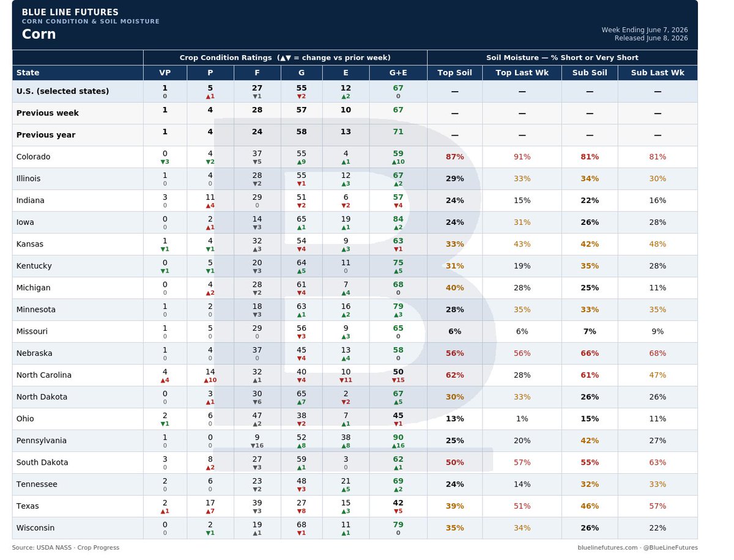Click the "U.S. (selected states)" row label

[x=62, y=91]
